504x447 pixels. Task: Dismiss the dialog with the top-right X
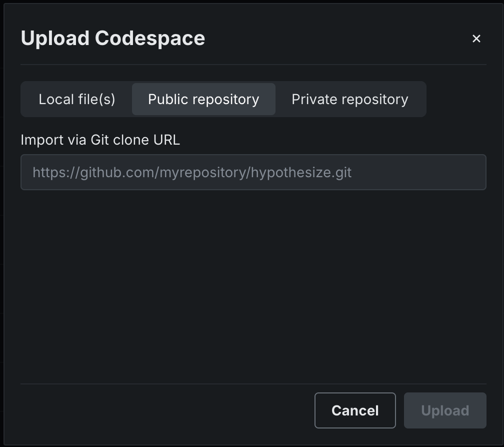pos(476,39)
